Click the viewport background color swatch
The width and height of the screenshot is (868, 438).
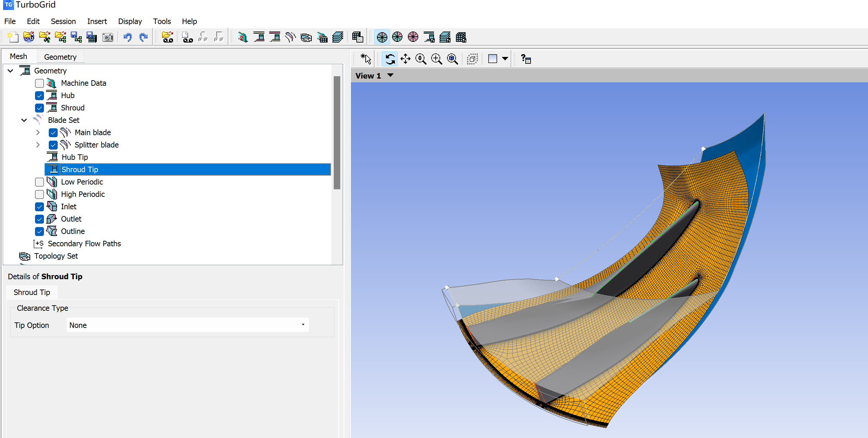[493, 59]
